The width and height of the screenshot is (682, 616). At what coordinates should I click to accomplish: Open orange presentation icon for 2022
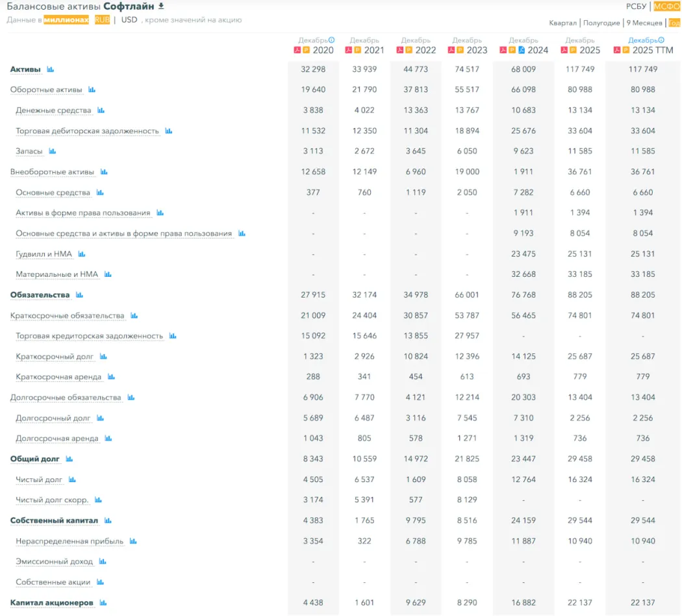click(409, 50)
